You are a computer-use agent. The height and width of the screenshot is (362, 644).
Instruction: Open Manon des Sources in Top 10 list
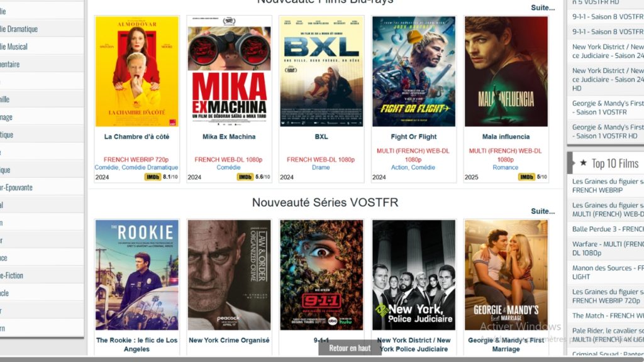[x=608, y=272]
